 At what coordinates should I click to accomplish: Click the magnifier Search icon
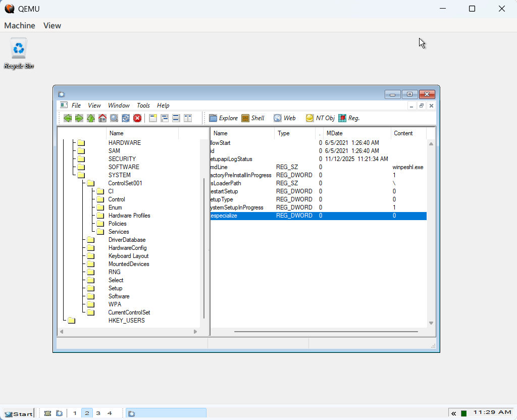click(x=114, y=118)
